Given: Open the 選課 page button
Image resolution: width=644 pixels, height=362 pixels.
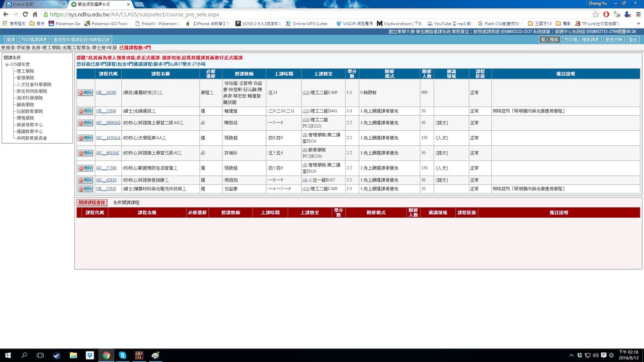Looking at the screenshot, I should click(11, 39).
